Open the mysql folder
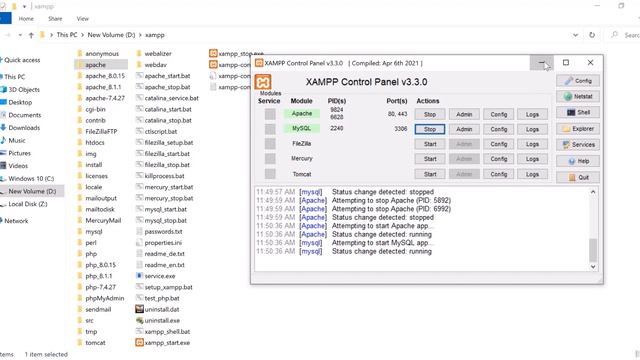Screen dimensions: 640x360 (90, 231)
